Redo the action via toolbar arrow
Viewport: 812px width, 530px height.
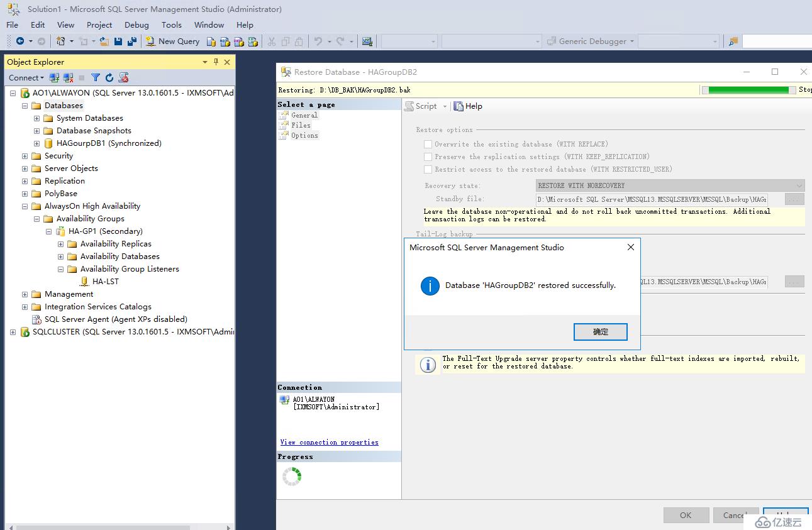pos(340,41)
